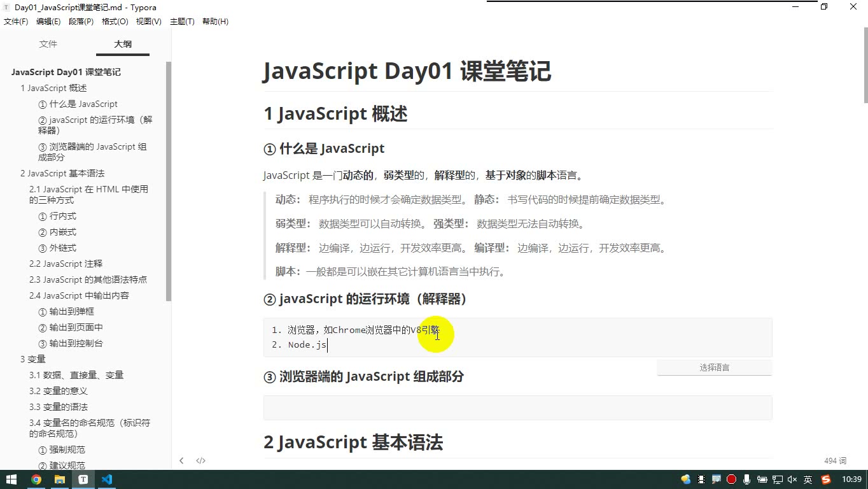Open the 段落(P) menu
This screenshot has width=868, height=489.
(x=81, y=22)
